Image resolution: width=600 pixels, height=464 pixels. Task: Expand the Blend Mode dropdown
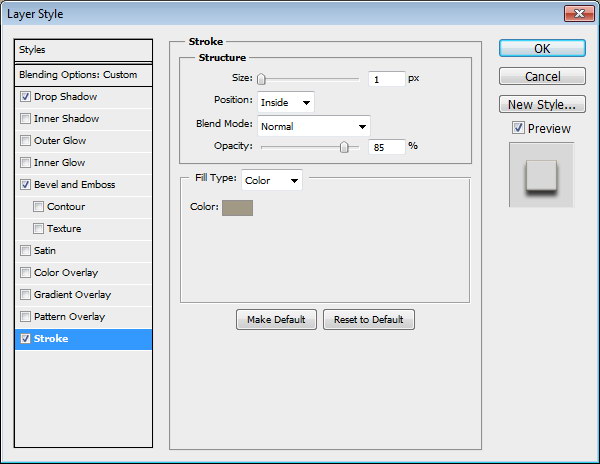coord(314,126)
